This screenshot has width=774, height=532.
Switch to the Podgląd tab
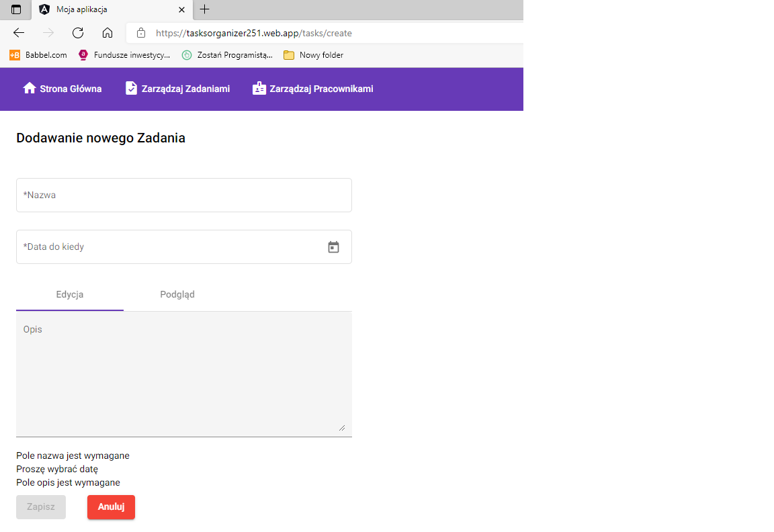click(x=177, y=295)
